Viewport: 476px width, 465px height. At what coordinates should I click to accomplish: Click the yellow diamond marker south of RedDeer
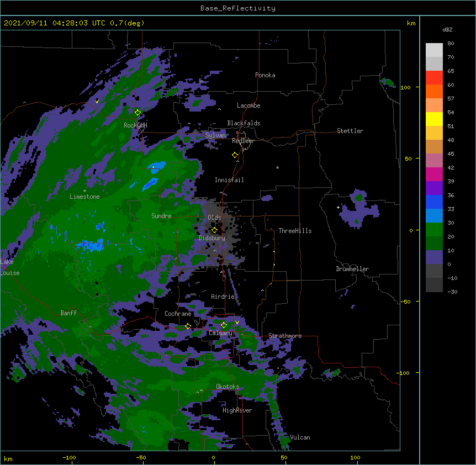235,155
